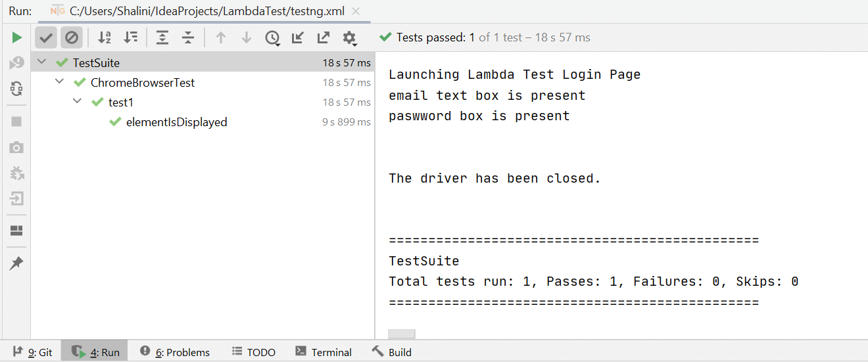Open the Build tool window
Image resolution: width=868 pixels, height=362 pixels.
(392, 352)
